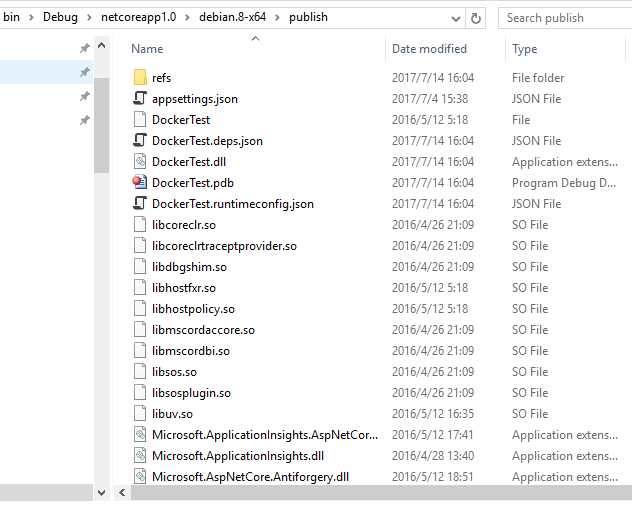Select the file name appsettings.json
Viewport: 632px width, 513px height.
pos(195,99)
